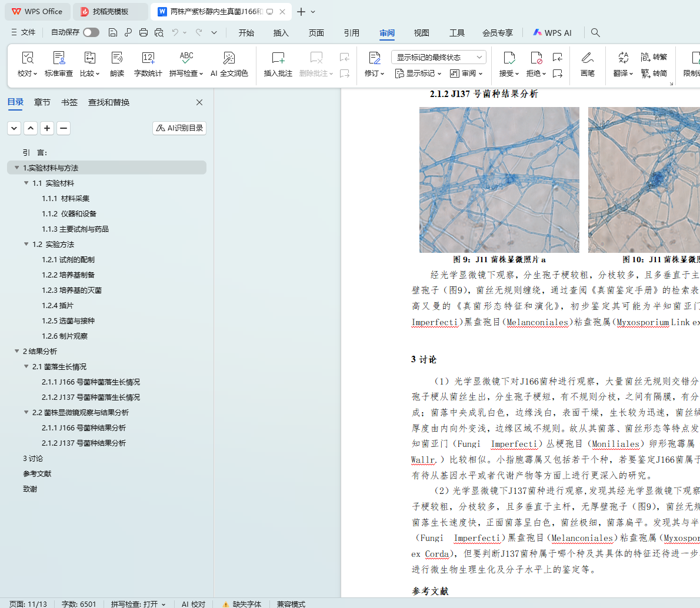
Task: Click the print icon in quick toolbar
Action: (x=144, y=33)
